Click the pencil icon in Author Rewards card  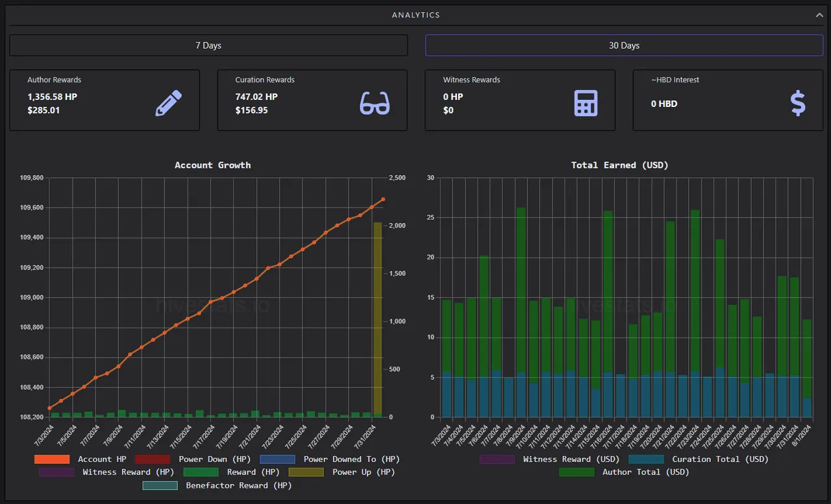(169, 103)
